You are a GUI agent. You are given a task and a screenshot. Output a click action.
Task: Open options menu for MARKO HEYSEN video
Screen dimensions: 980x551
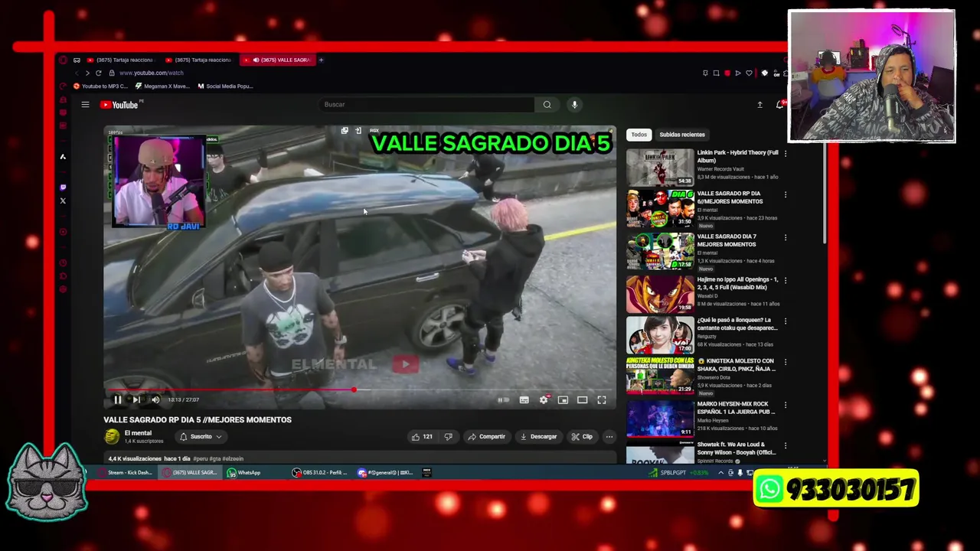[x=786, y=405]
